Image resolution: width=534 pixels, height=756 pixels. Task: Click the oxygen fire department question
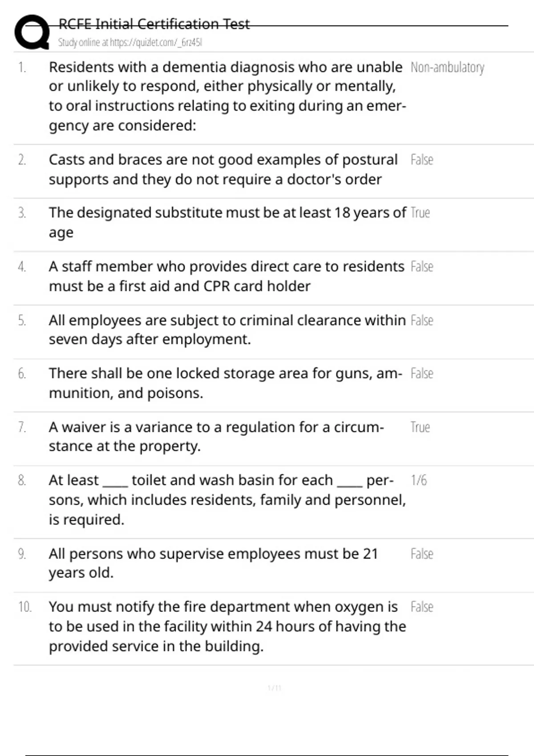227,626
